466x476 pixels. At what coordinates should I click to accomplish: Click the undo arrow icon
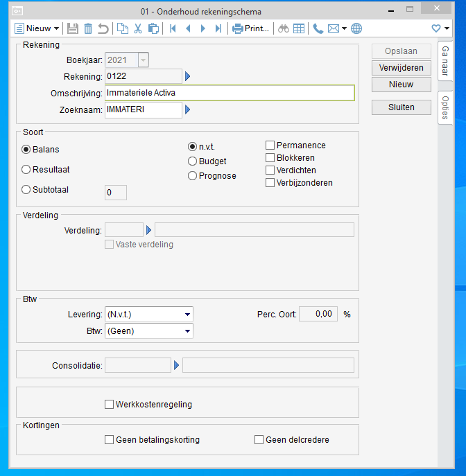[x=103, y=28]
